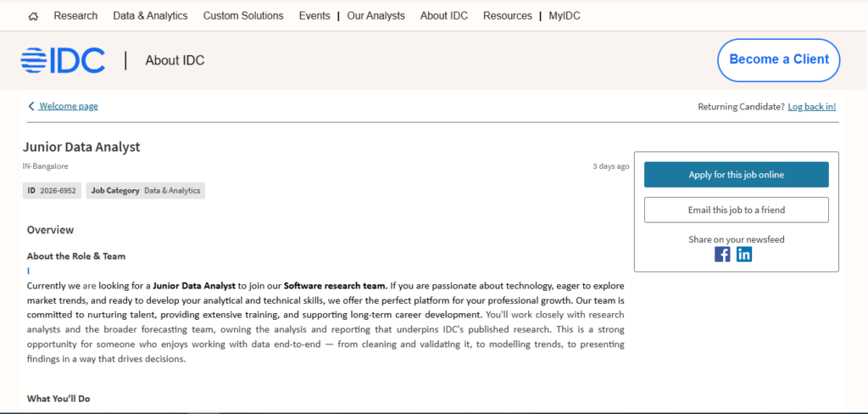Click Job Category Data & Analytics tag
The image size is (868, 414).
pyautogui.click(x=146, y=191)
